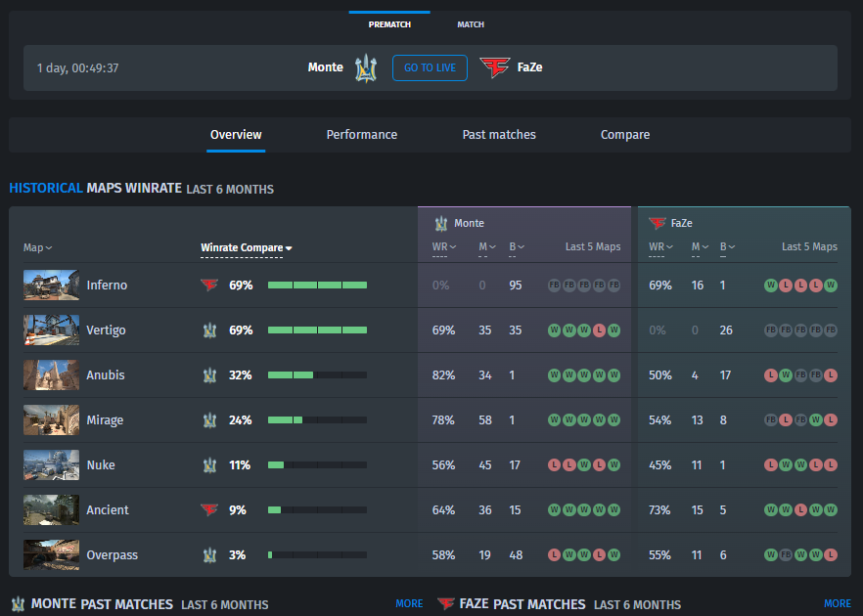The height and width of the screenshot is (616, 863).
Task: Click Monte icon beside Monte Past Matches
Action: [19, 604]
